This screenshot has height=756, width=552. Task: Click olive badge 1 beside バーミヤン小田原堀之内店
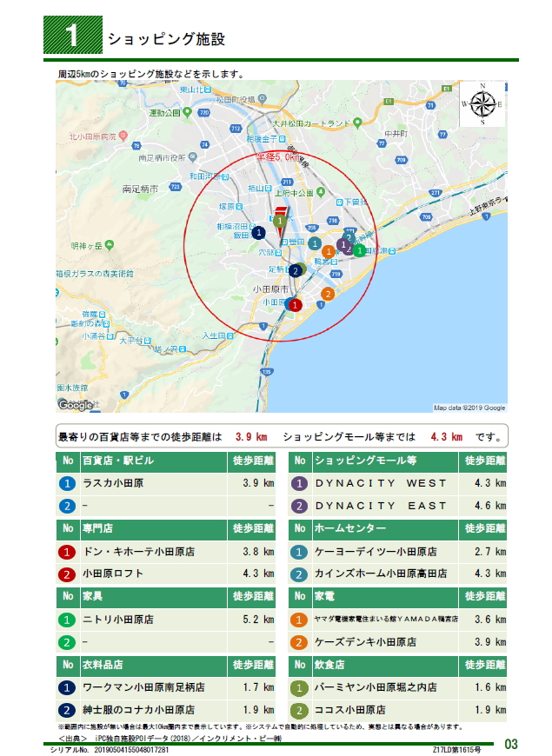point(299,688)
